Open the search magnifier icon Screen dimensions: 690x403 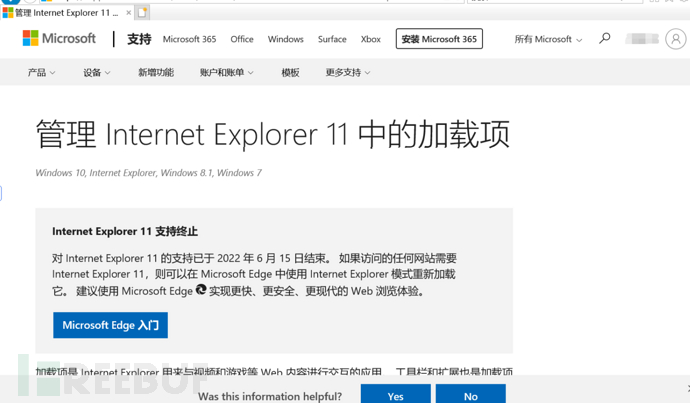[605, 39]
